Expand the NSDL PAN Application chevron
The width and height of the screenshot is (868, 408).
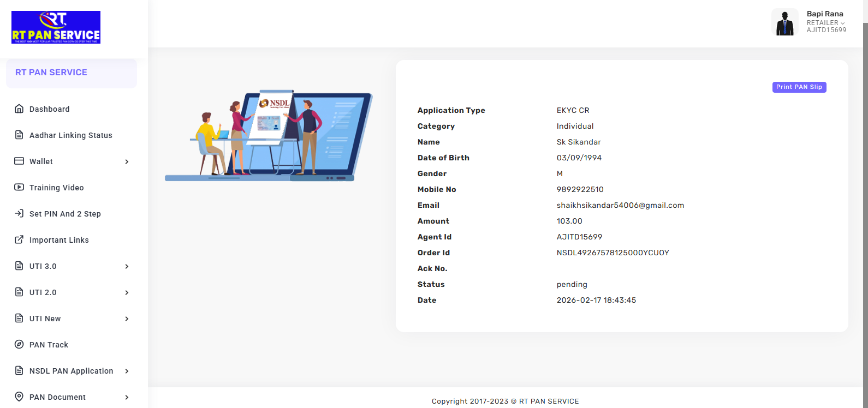pos(127,371)
